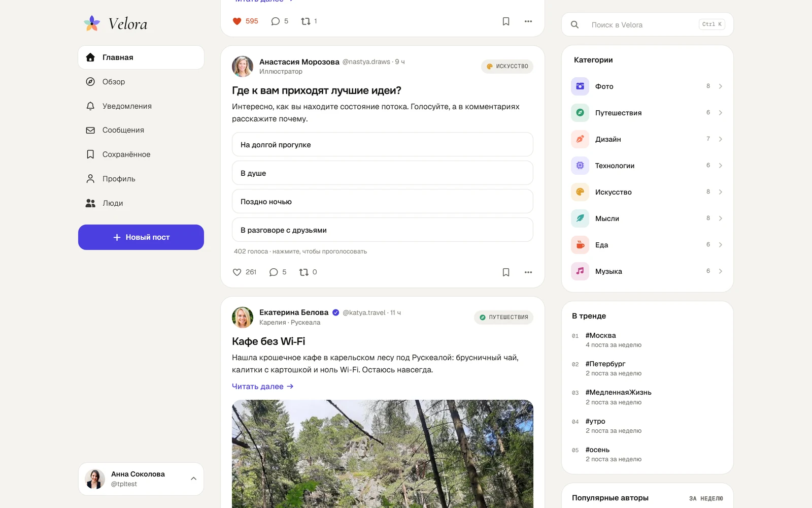
Task: Click the Еда category icon
Action: [x=580, y=245]
